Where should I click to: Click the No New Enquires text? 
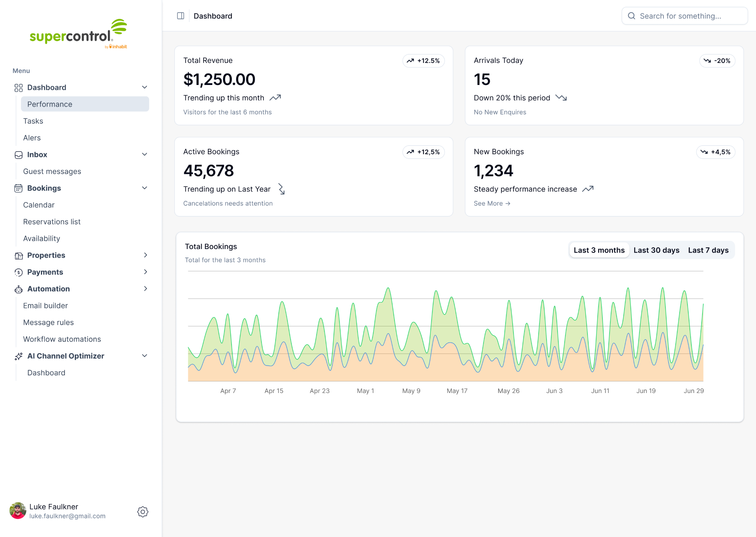point(500,112)
